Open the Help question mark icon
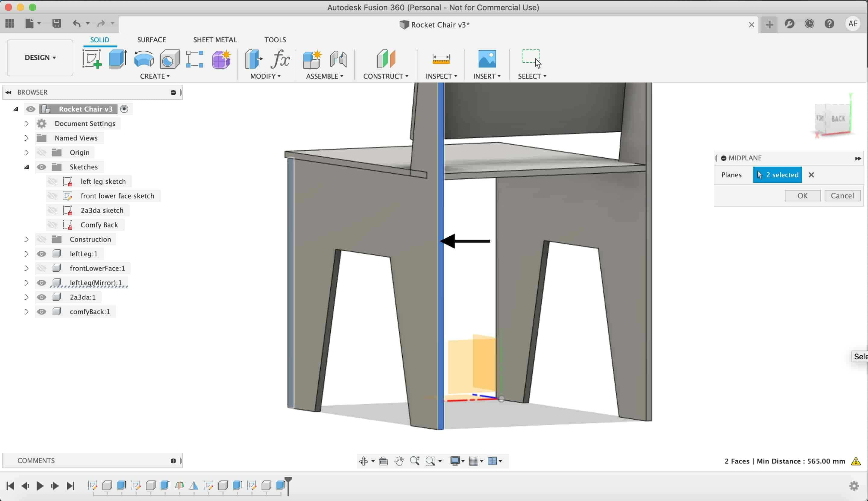The width and height of the screenshot is (868, 501). 829,24
